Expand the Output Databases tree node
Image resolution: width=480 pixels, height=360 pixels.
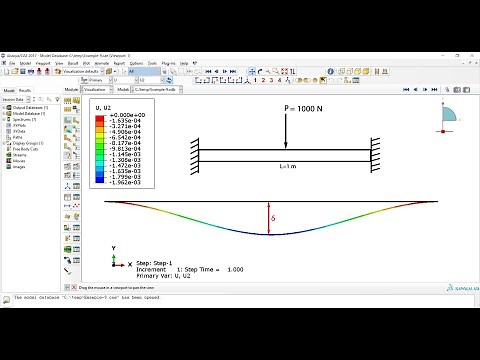(x=4, y=108)
